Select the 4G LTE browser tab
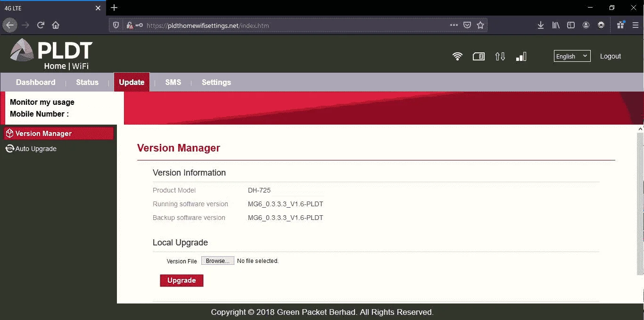 pos(52,8)
